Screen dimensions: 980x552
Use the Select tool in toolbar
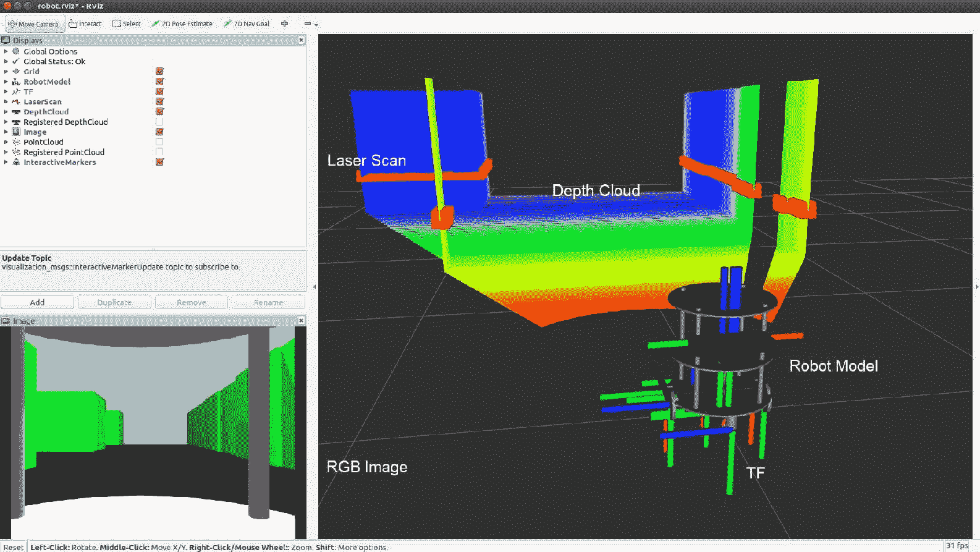tap(127, 24)
